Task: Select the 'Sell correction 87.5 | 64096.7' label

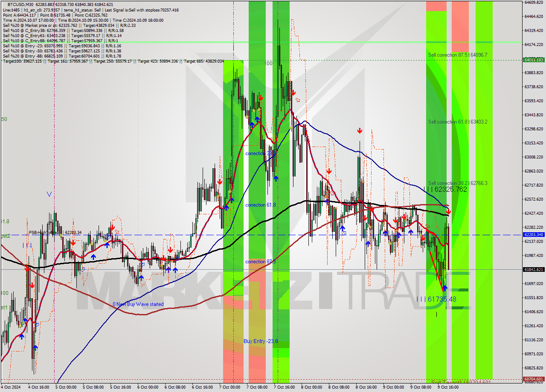Action: tap(458, 55)
